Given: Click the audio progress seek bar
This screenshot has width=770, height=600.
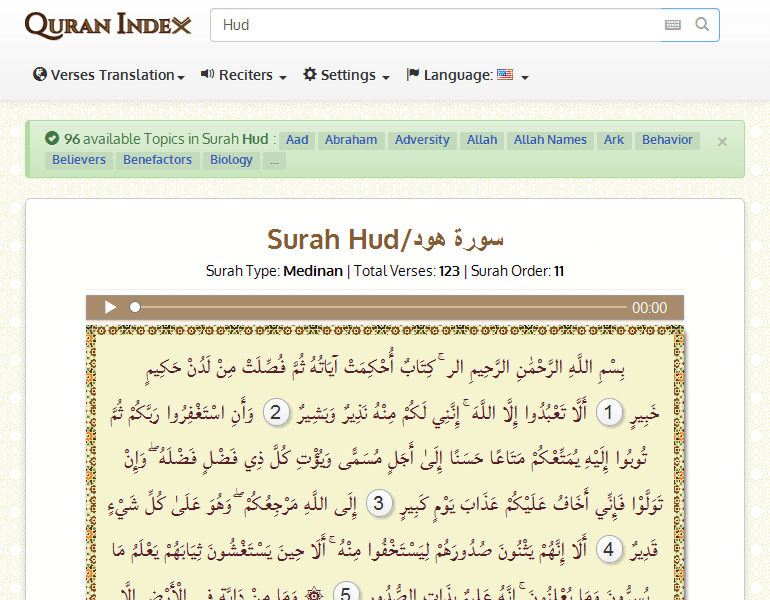Looking at the screenshot, I should point(380,308).
